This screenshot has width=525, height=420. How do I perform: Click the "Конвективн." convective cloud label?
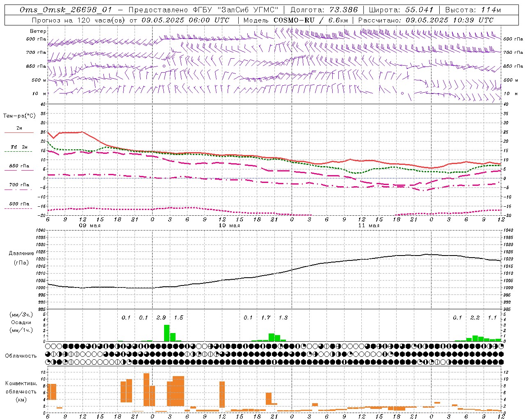pos(21,383)
